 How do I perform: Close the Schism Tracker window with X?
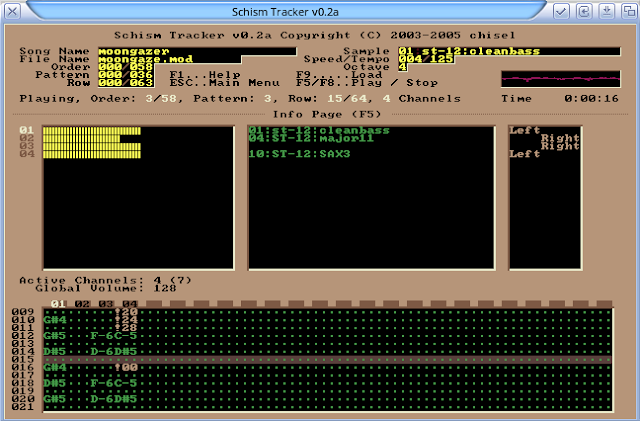pos(12,11)
